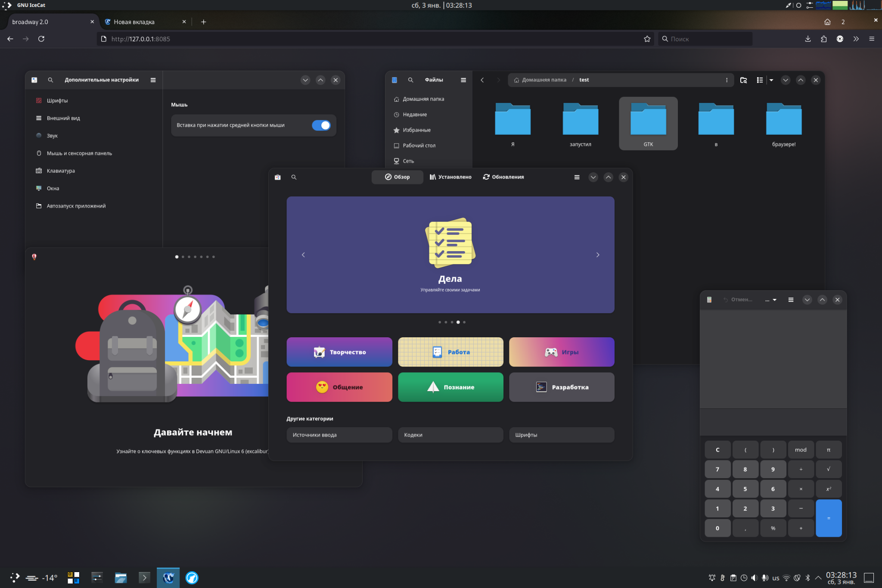Open hamburger menu in calculator window
The width and height of the screenshot is (882, 588).
click(791, 300)
